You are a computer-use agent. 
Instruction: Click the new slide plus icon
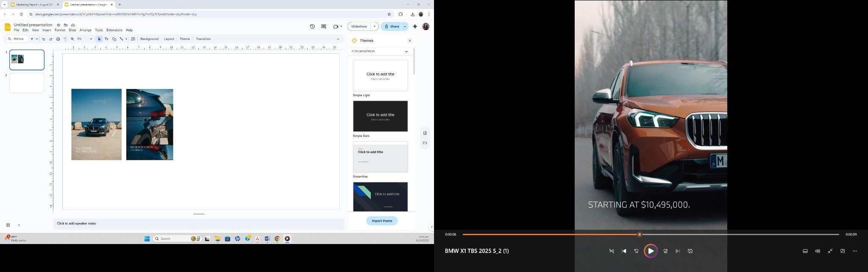[32, 39]
